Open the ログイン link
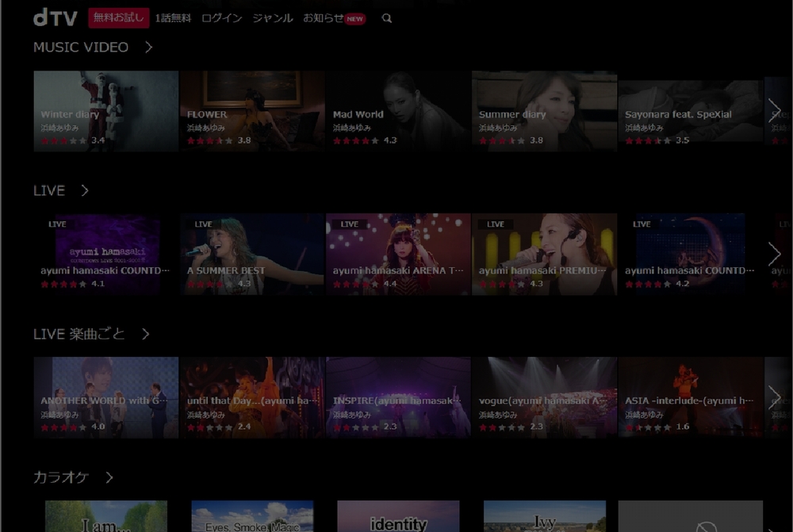This screenshot has height=532, width=793. (221, 18)
